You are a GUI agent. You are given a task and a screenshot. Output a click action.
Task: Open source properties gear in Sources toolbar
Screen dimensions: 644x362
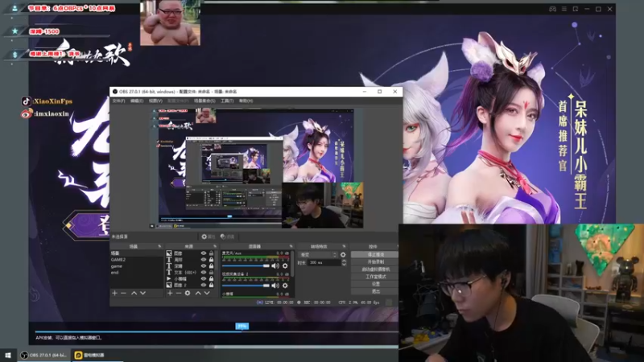click(x=188, y=293)
